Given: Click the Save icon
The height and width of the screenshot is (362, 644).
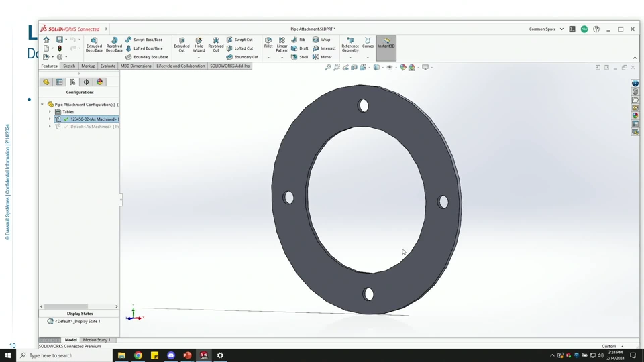Looking at the screenshot, I should pyautogui.click(x=60, y=40).
